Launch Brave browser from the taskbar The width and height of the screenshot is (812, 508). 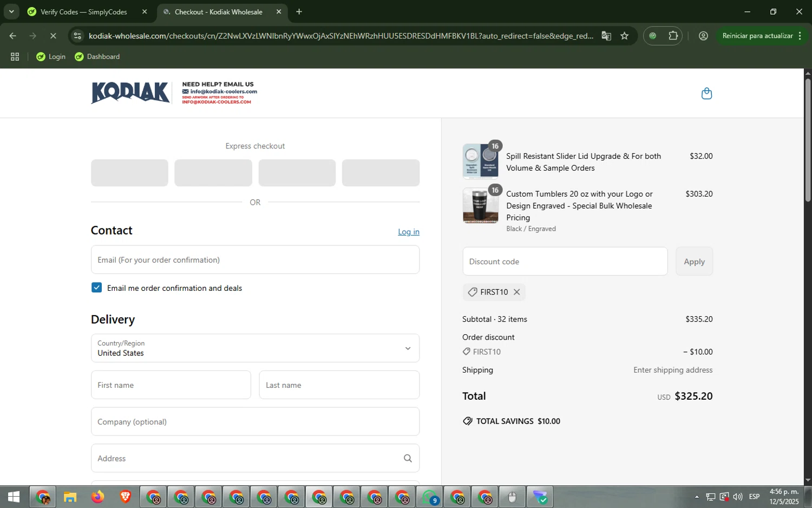point(125,497)
